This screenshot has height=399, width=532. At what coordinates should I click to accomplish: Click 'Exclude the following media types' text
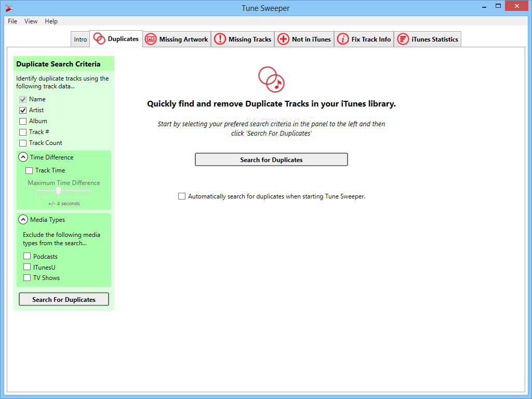pos(61,239)
